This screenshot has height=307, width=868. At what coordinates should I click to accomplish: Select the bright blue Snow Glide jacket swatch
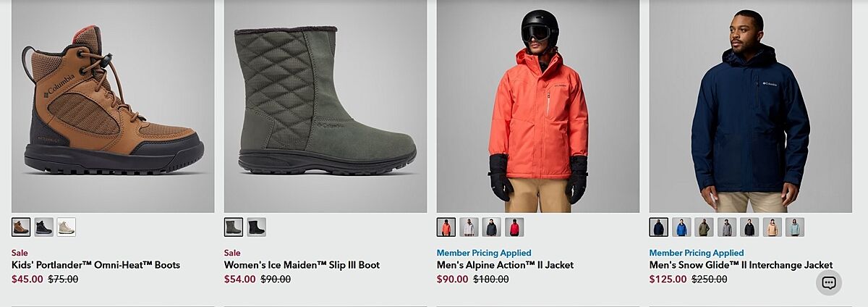681,227
